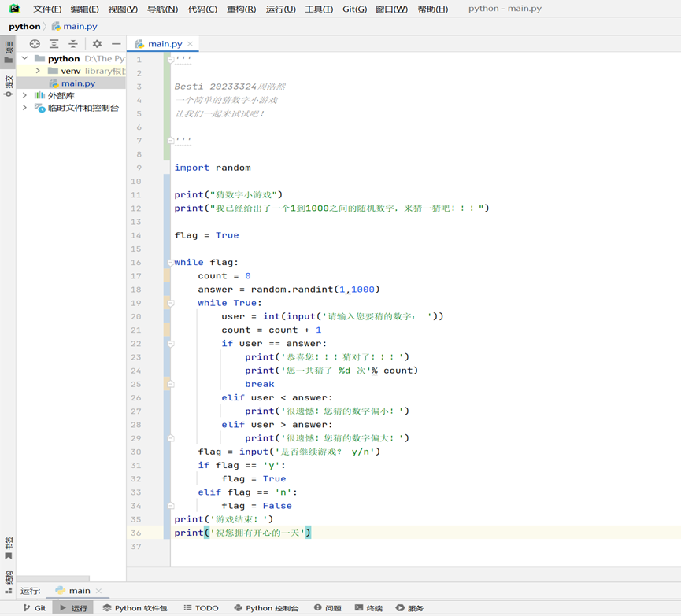Collapse the python root project folder
This screenshot has width=681, height=616.
coord(24,58)
